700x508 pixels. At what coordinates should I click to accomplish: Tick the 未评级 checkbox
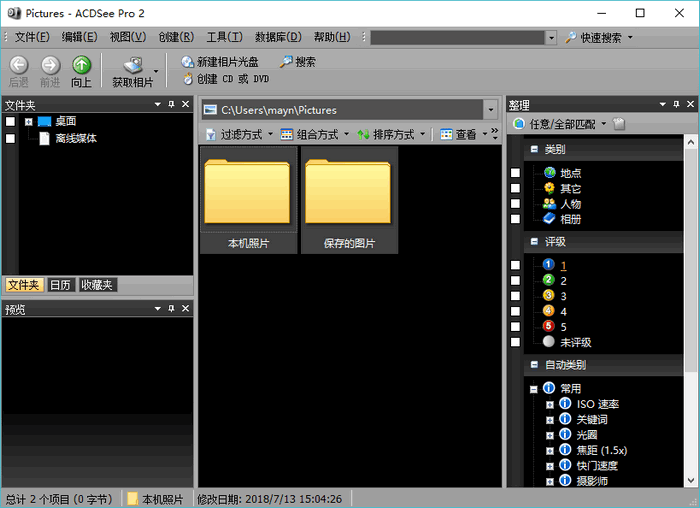pos(515,342)
